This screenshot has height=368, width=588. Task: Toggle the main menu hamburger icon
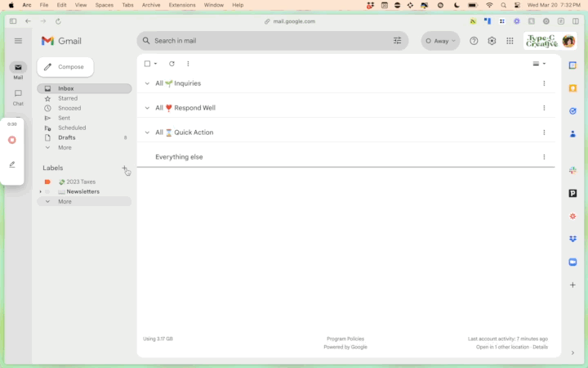pos(18,41)
